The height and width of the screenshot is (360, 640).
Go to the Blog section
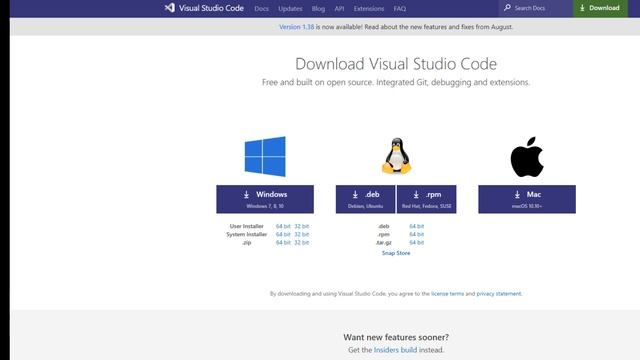coord(318,8)
